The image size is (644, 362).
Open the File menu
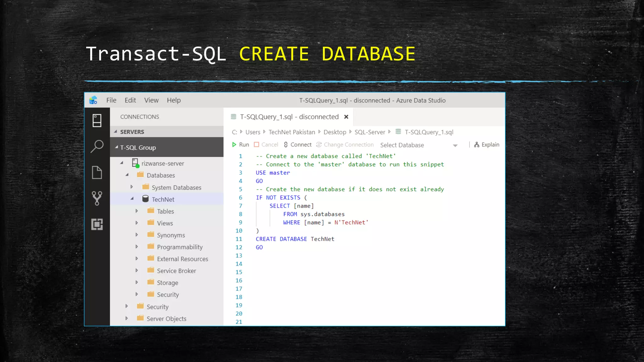click(111, 100)
